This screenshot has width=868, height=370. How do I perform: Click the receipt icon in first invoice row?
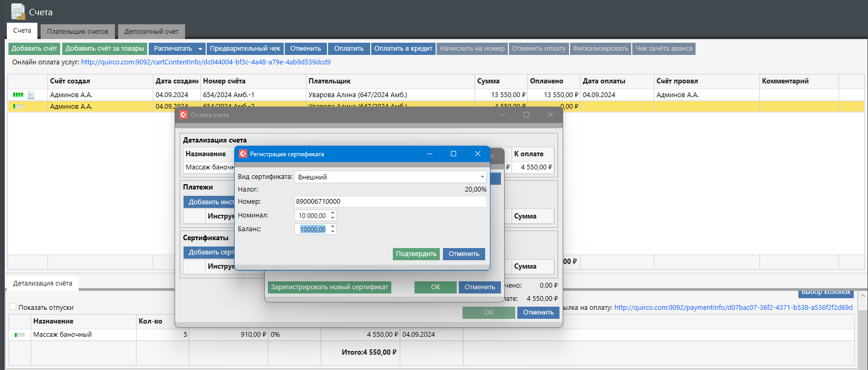(x=31, y=95)
